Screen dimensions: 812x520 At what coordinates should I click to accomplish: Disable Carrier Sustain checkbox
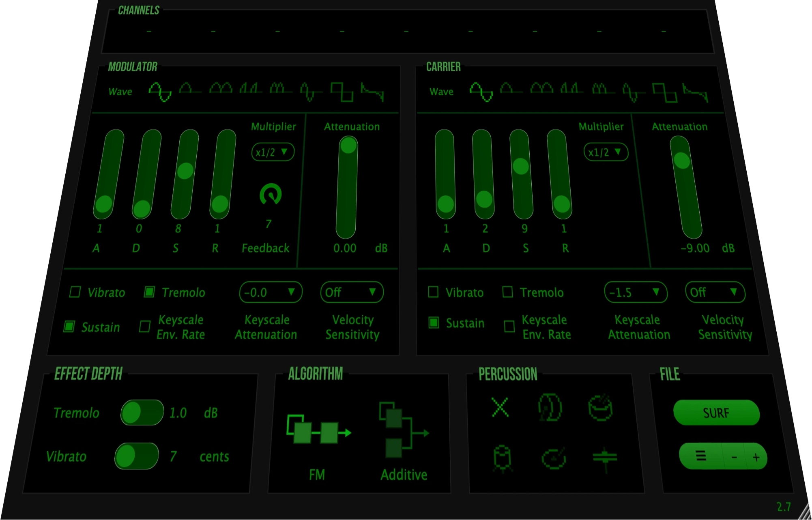point(434,323)
